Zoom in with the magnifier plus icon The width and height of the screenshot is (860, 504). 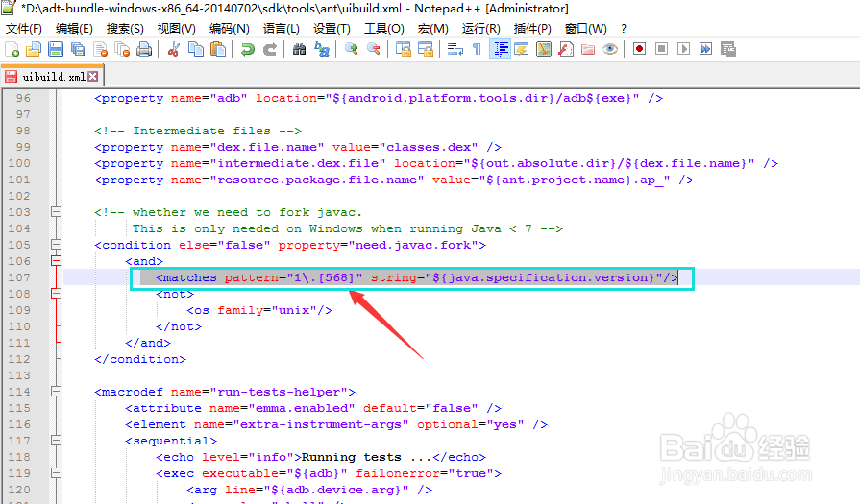point(351,49)
